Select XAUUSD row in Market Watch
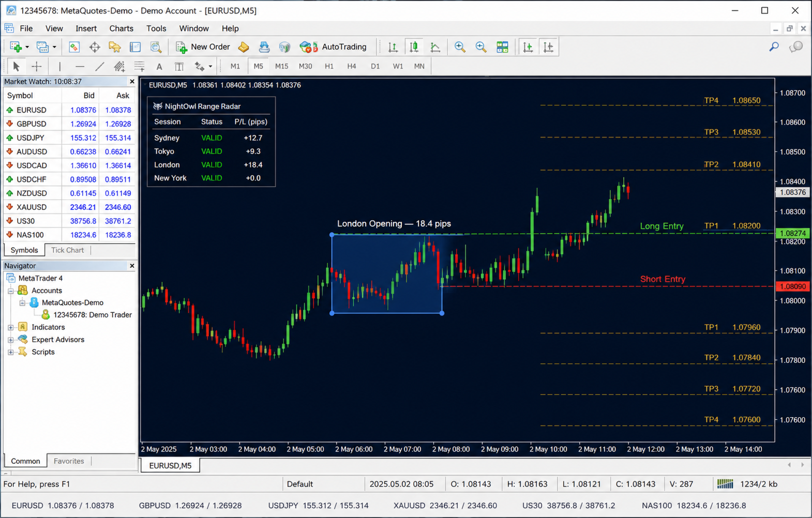This screenshot has height=518, width=812. (x=69, y=207)
